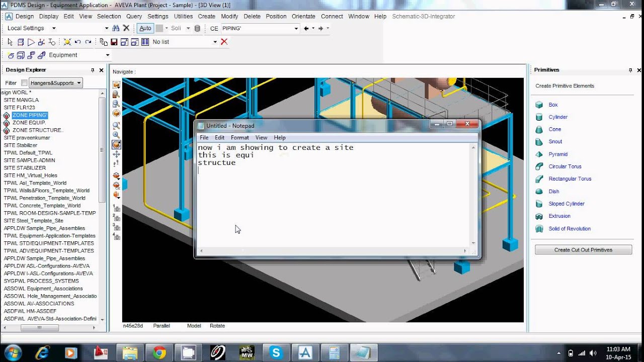Click the undo arrow in toolbar
The image size is (644, 362).
(x=77, y=42)
